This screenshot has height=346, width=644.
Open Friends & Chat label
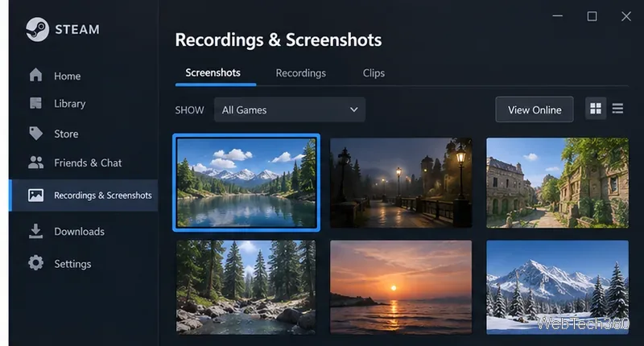coord(88,163)
